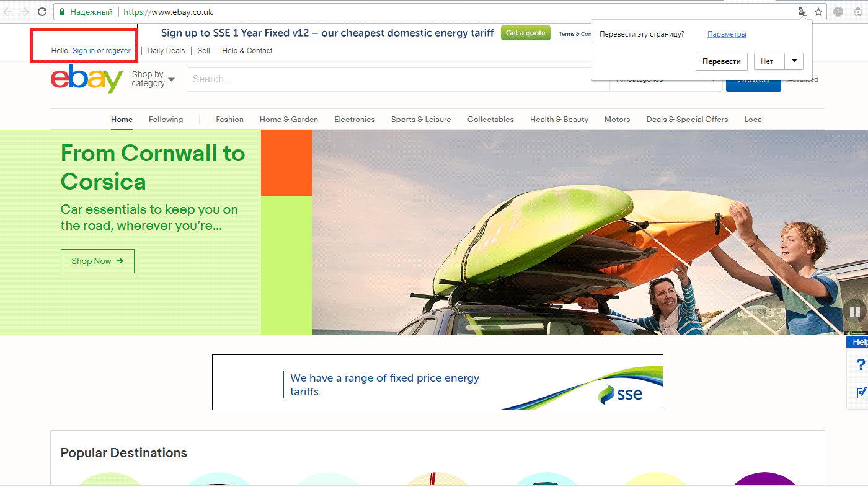
Task: Open the All Categories search dropdown
Action: 666,80
